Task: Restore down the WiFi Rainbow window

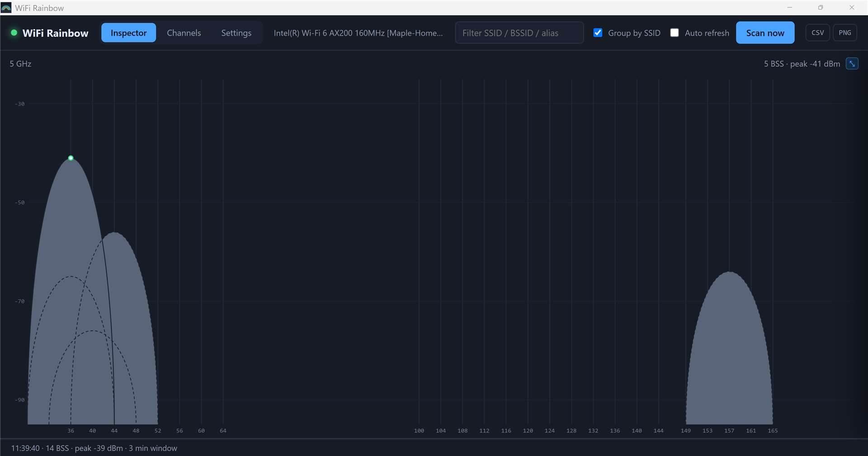Action: click(821, 8)
